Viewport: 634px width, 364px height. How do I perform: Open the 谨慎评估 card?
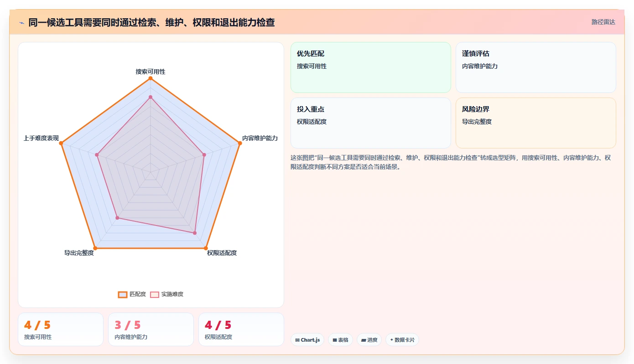coord(536,67)
